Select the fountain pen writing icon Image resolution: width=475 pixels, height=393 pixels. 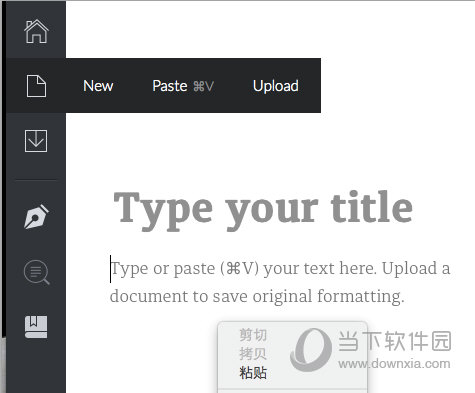[x=36, y=216]
